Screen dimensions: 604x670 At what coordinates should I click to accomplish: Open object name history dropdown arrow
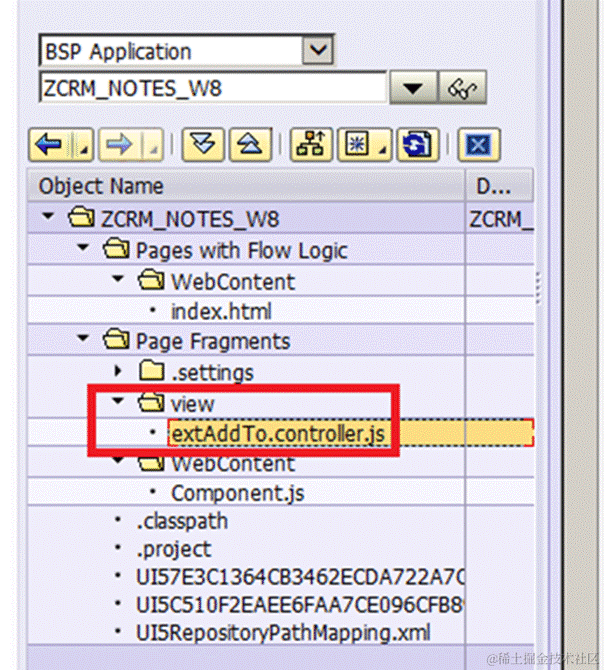(413, 88)
